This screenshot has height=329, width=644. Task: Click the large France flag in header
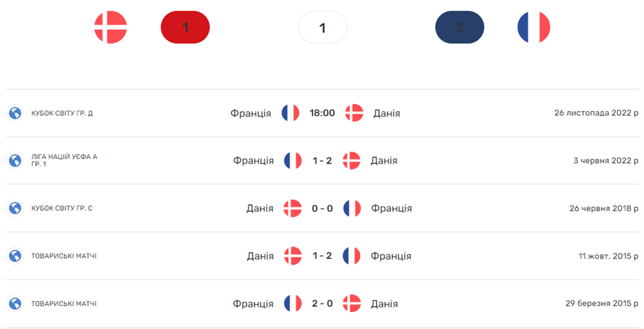pyautogui.click(x=533, y=28)
